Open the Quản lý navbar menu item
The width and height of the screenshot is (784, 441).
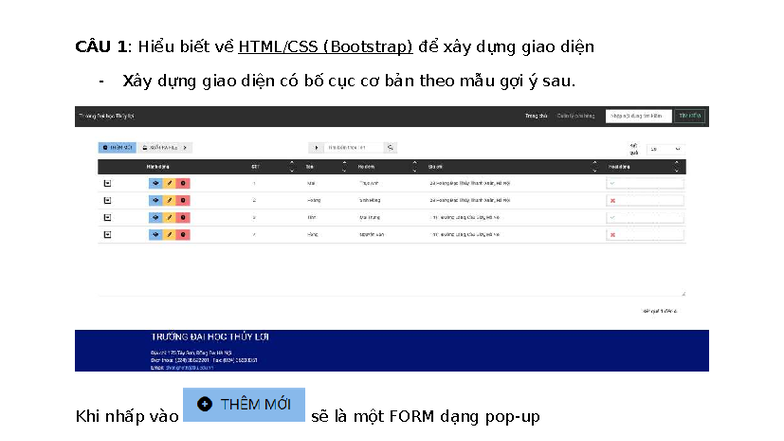click(576, 116)
